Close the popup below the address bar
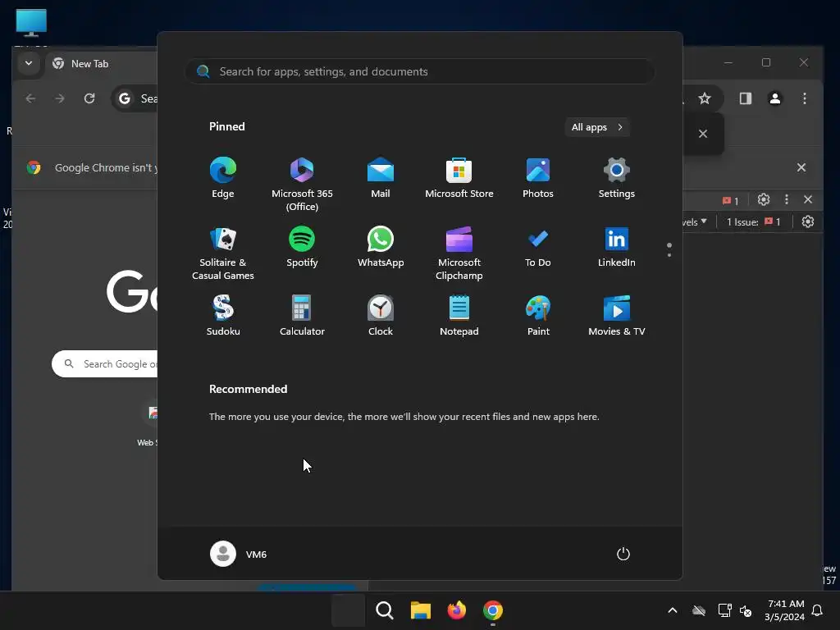 coord(703,134)
